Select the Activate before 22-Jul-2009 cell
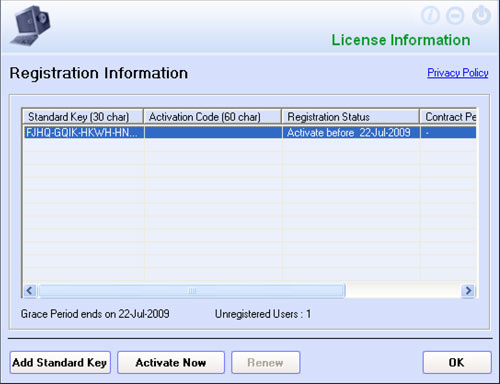 [351, 133]
